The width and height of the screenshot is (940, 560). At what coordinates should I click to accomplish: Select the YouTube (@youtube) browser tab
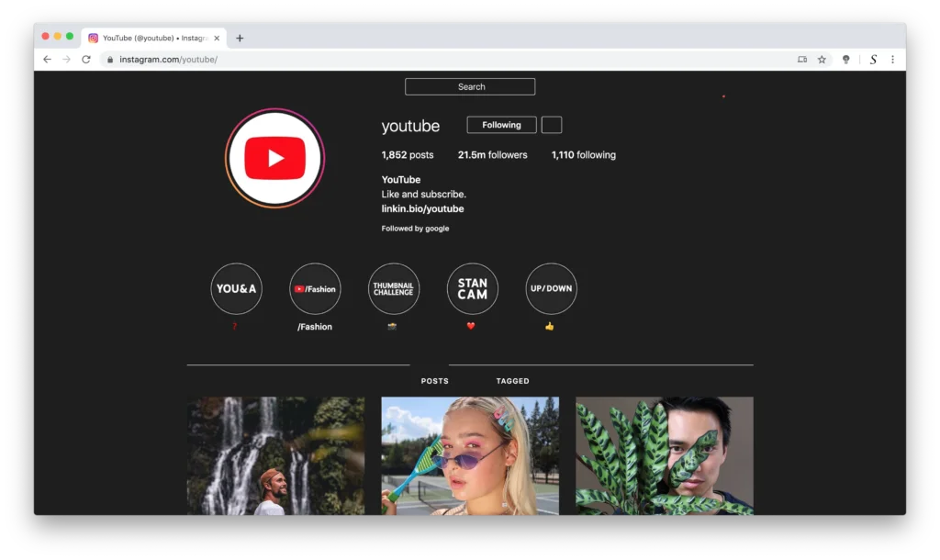pos(154,38)
